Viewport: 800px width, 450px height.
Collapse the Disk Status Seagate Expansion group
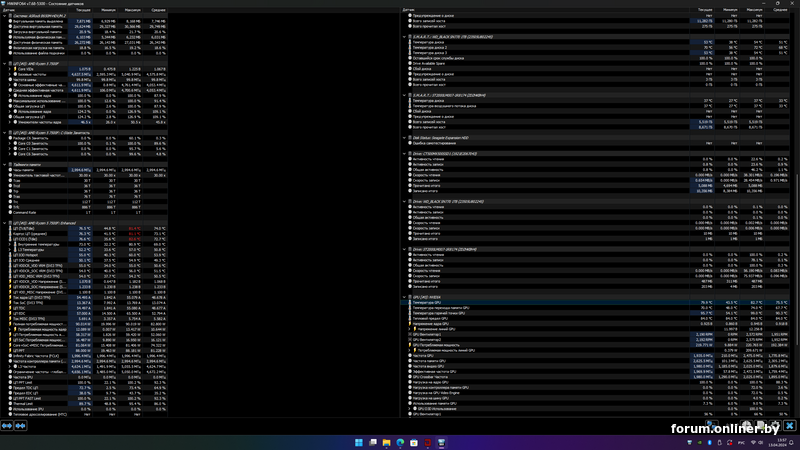(x=405, y=138)
